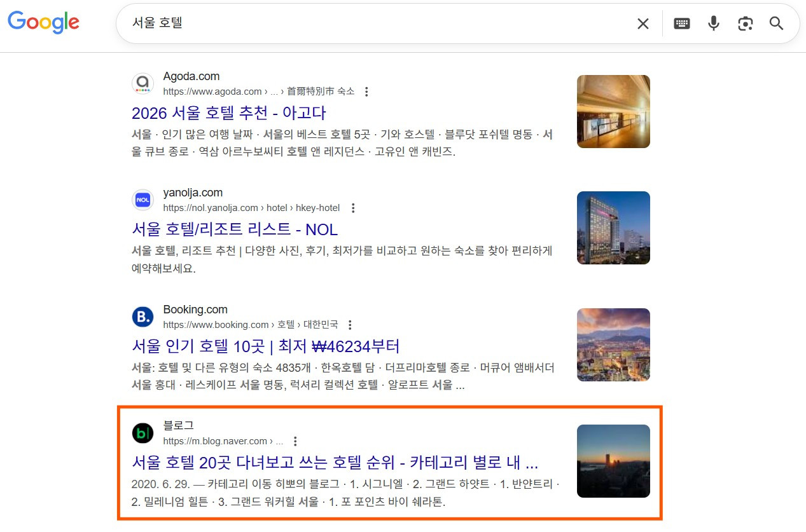Screen dimensions: 806x532
Task: Open the 서울 호텔 20곳 다녀보고 쓰는 blog link
Action: coord(335,462)
